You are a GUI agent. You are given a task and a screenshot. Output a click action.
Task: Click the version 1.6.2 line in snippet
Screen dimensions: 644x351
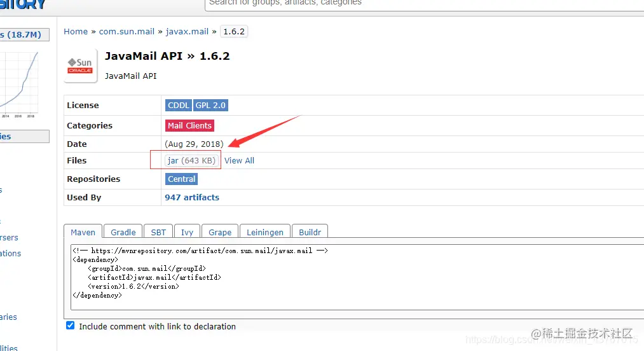(x=134, y=287)
